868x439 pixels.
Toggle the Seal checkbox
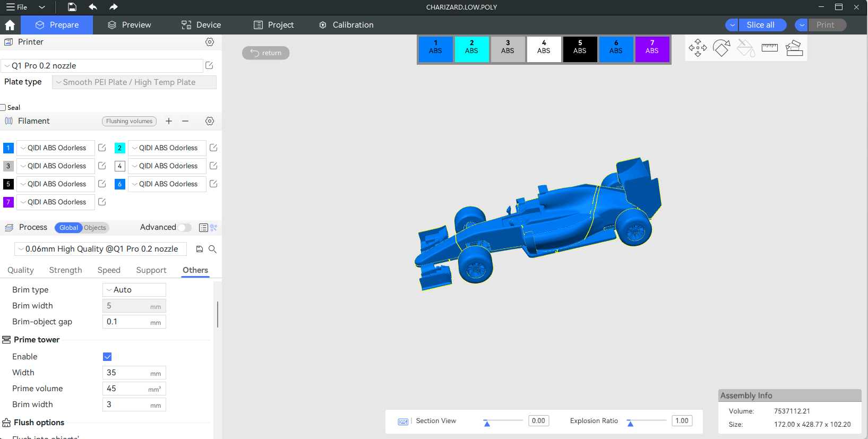pos(3,108)
